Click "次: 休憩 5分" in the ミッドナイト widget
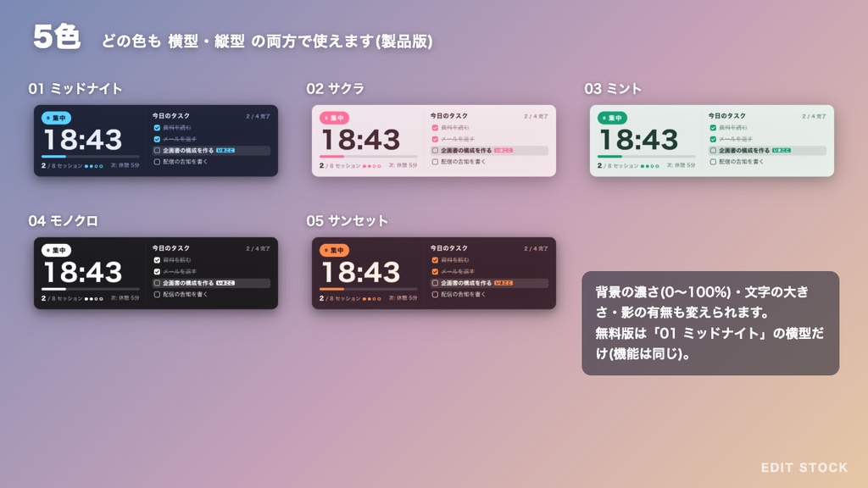Viewport: 868px width, 488px height. click(125, 165)
